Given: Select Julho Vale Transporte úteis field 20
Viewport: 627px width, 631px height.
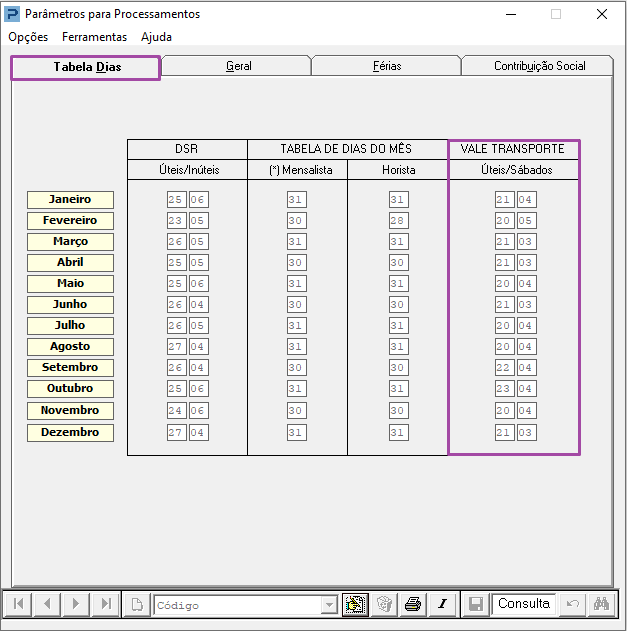Looking at the screenshot, I should [505, 325].
